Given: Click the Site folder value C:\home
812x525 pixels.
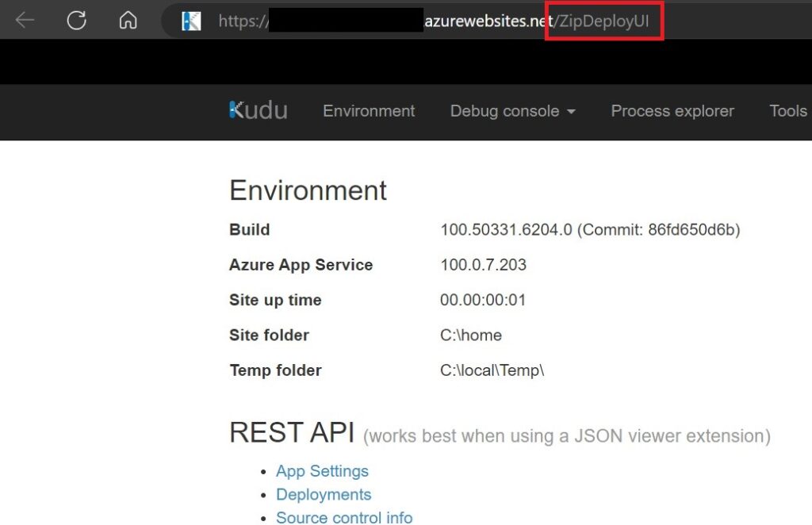Looking at the screenshot, I should tap(471, 335).
